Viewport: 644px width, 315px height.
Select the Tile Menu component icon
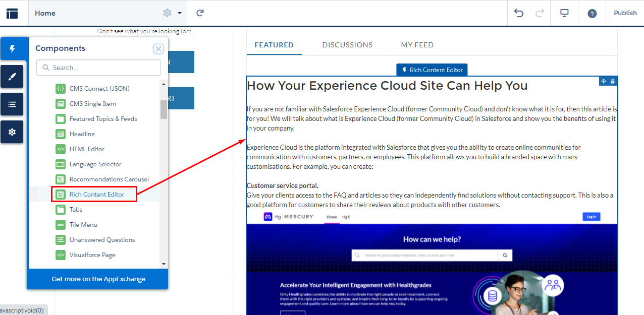61,225
